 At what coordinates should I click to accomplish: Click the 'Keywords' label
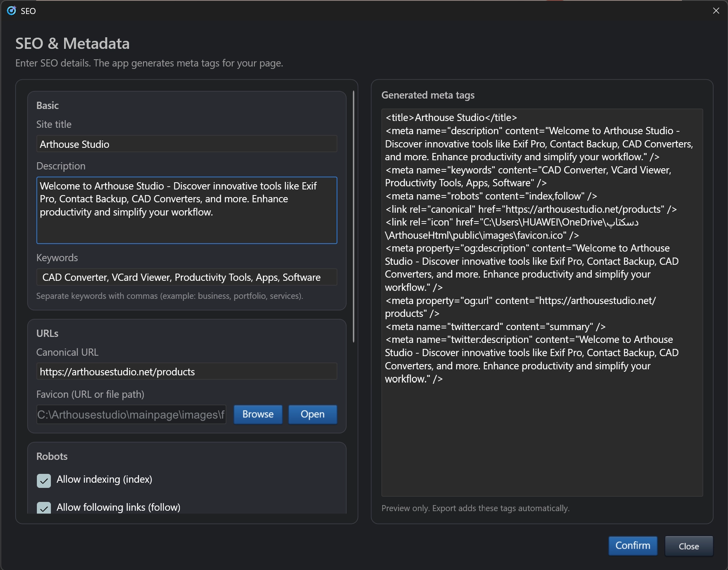tap(57, 258)
